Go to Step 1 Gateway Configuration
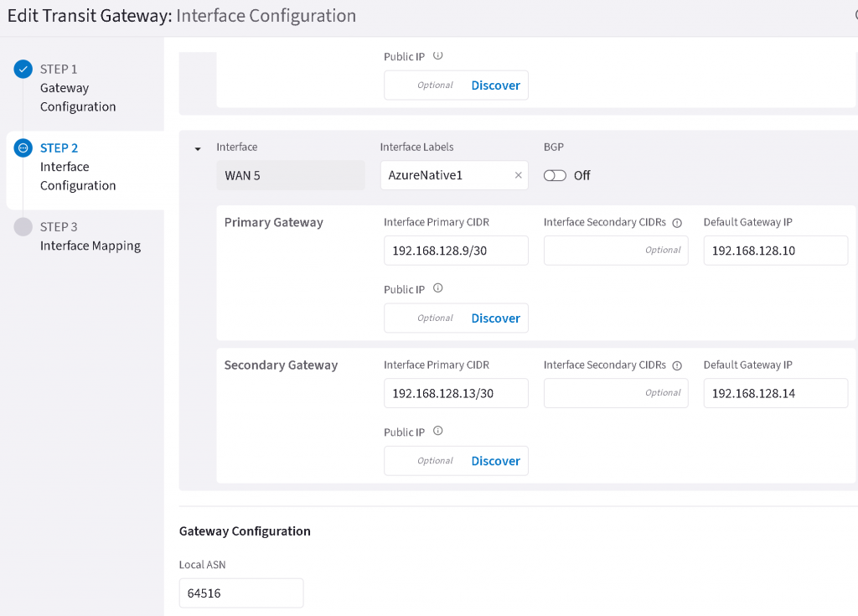The height and width of the screenshot is (616, 858). pos(77,88)
